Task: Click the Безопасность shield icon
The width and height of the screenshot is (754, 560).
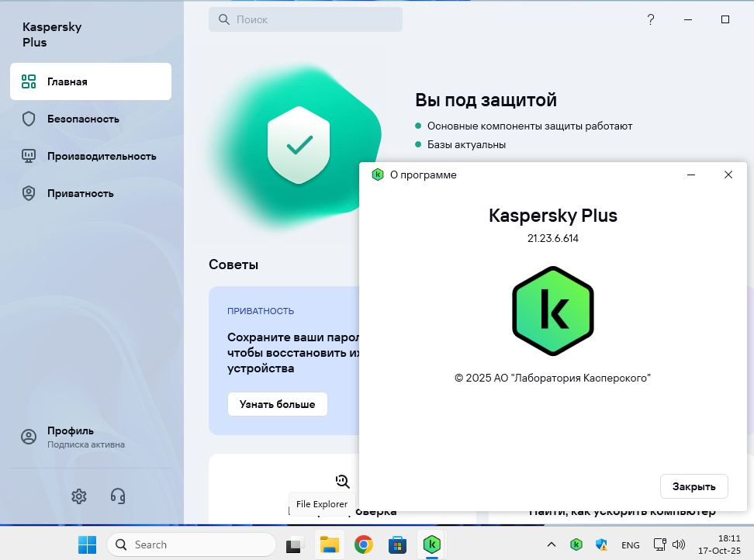Action: pyautogui.click(x=29, y=119)
